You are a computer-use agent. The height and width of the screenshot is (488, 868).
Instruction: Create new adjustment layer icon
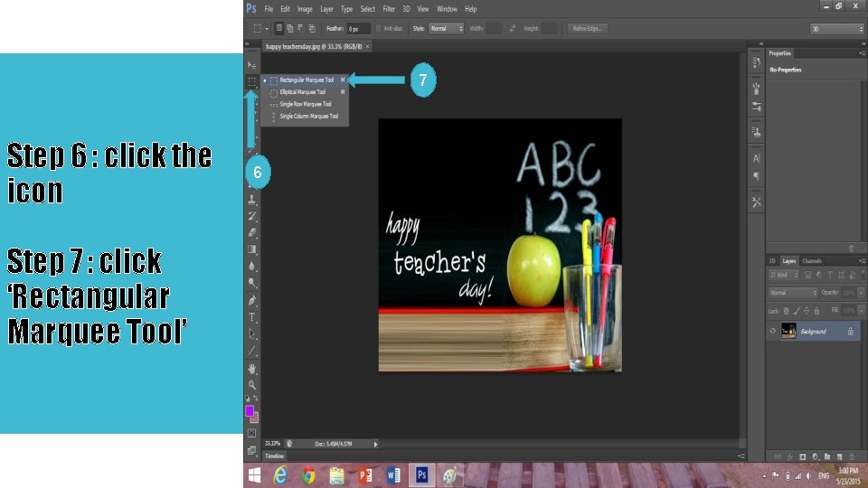[x=815, y=456]
